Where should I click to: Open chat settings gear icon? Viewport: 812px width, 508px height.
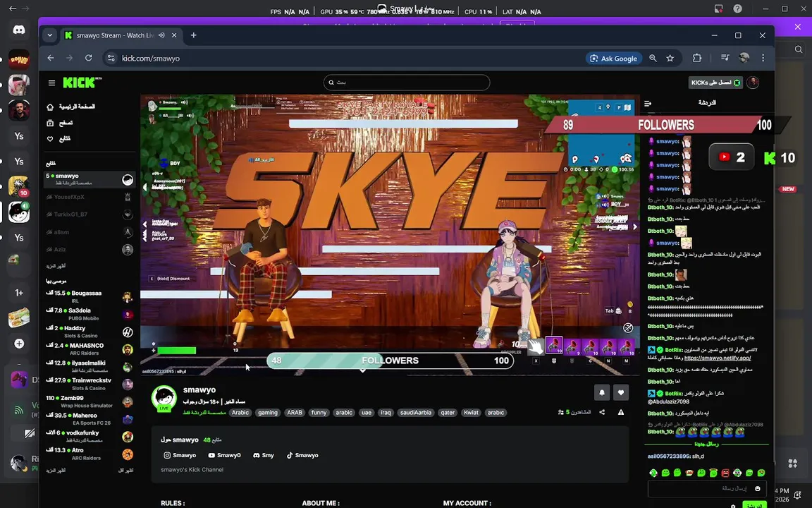tap(733, 505)
